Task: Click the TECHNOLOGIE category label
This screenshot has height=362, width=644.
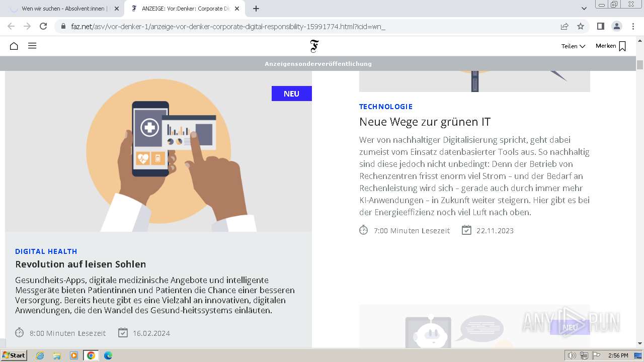Action: (386, 107)
